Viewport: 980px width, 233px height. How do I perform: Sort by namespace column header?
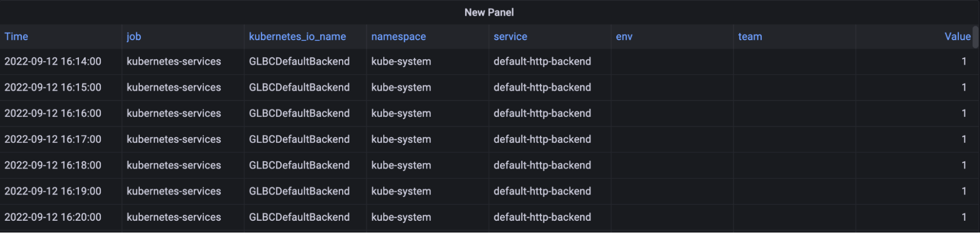(x=398, y=36)
